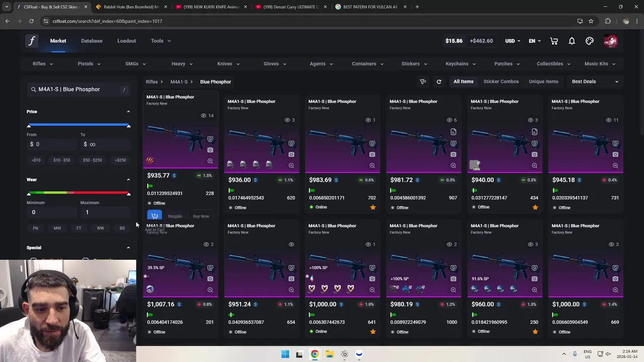The height and width of the screenshot is (362, 644).
Task: Toggle the FT wear filter
Action: pyautogui.click(x=78, y=228)
